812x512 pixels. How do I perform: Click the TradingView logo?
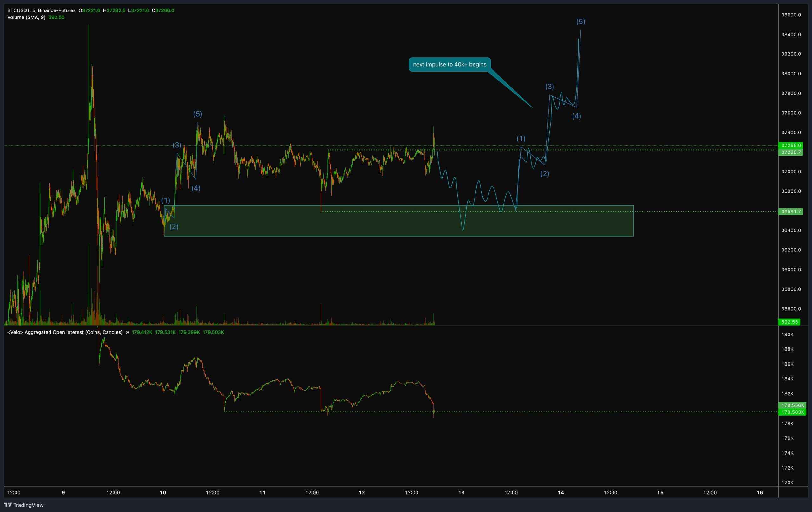23,505
